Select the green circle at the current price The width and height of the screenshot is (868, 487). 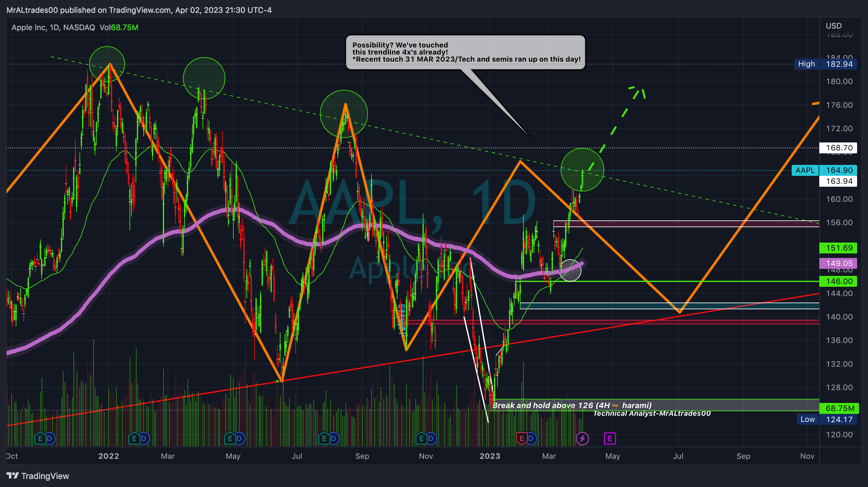pyautogui.click(x=582, y=170)
